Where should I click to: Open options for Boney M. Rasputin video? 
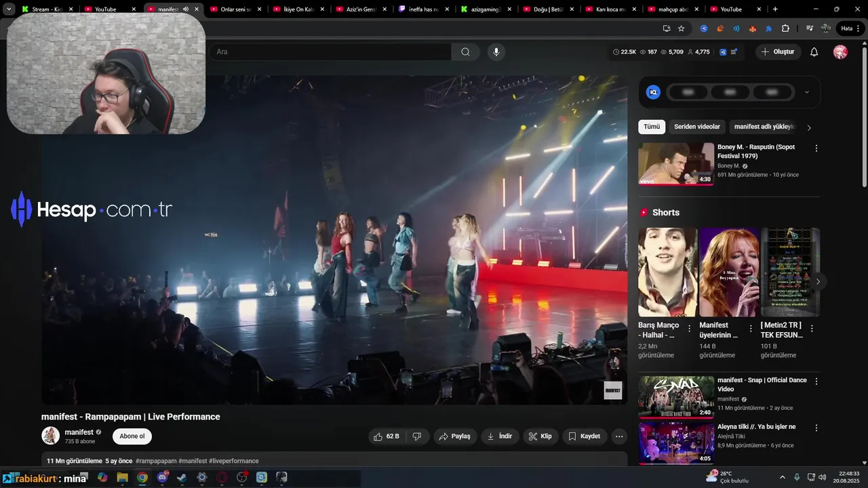pyautogui.click(x=816, y=148)
